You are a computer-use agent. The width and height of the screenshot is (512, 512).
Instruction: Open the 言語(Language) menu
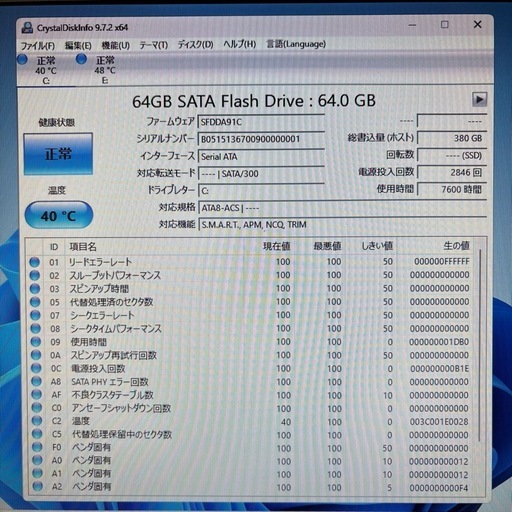point(296,44)
